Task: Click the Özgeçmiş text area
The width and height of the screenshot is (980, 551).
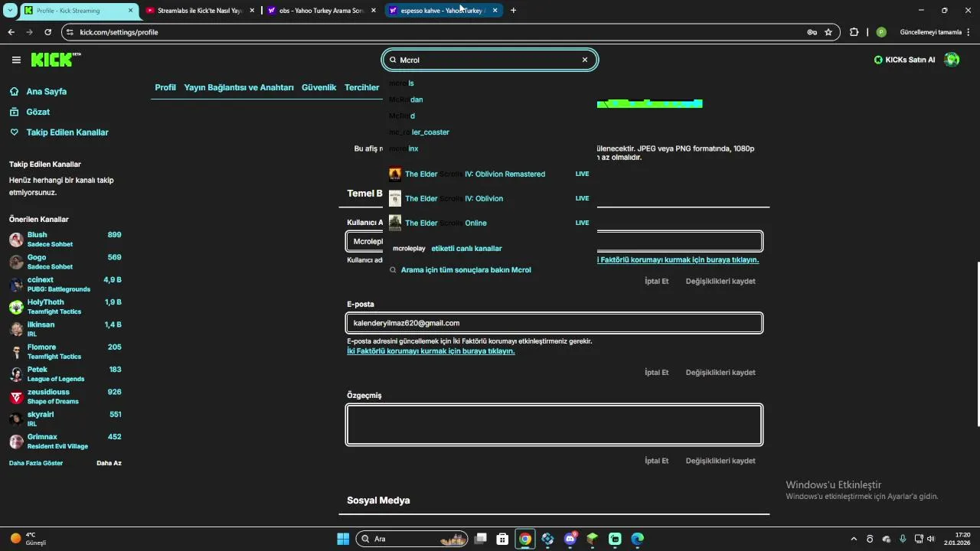Action: pos(554,425)
